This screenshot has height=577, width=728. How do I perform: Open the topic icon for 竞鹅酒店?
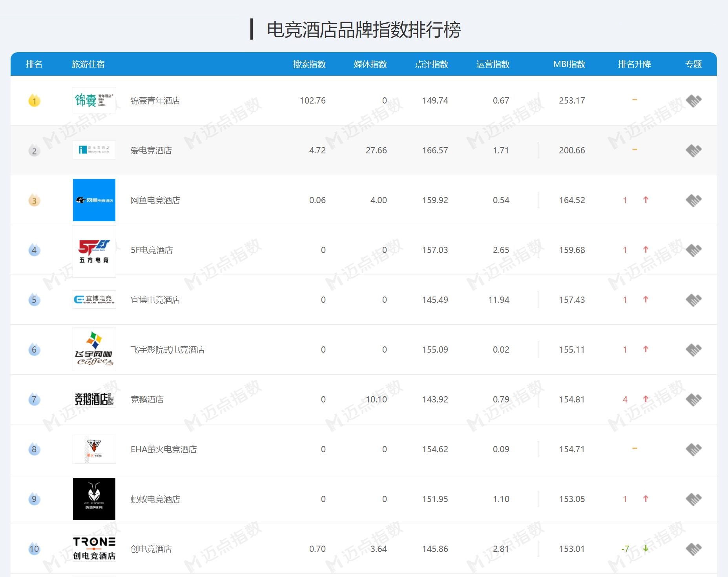pyautogui.click(x=693, y=400)
